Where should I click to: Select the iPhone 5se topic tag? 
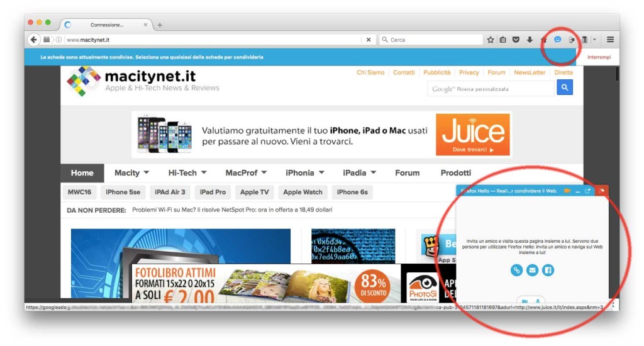pyautogui.click(x=123, y=192)
